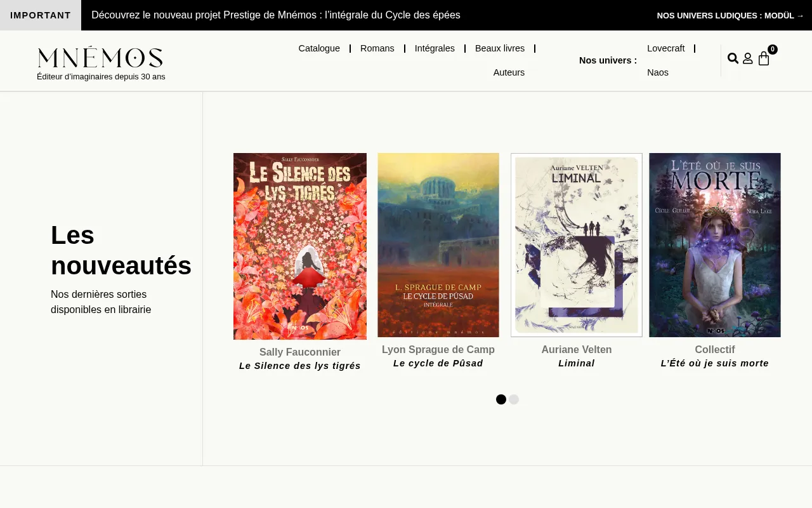Follow the Nos univers ludiques Modül link
The width and height of the screenshot is (812, 508).
(730, 15)
